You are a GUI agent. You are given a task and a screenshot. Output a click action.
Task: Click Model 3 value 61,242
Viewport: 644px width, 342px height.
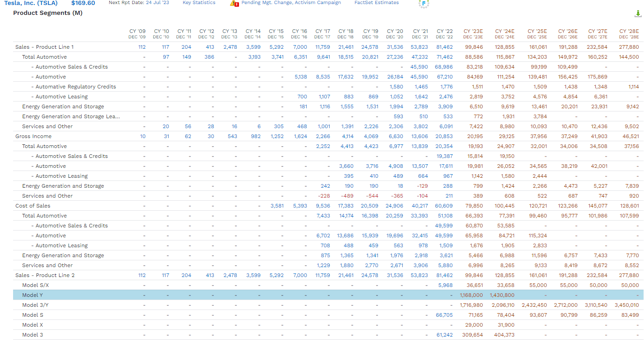coord(444,335)
